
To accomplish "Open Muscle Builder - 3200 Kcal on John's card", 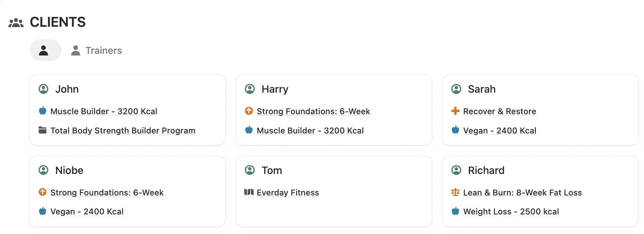I will pyautogui.click(x=103, y=111).
